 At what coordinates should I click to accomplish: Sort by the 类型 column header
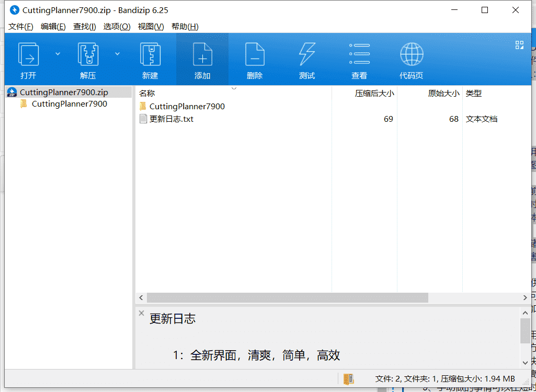pos(474,94)
